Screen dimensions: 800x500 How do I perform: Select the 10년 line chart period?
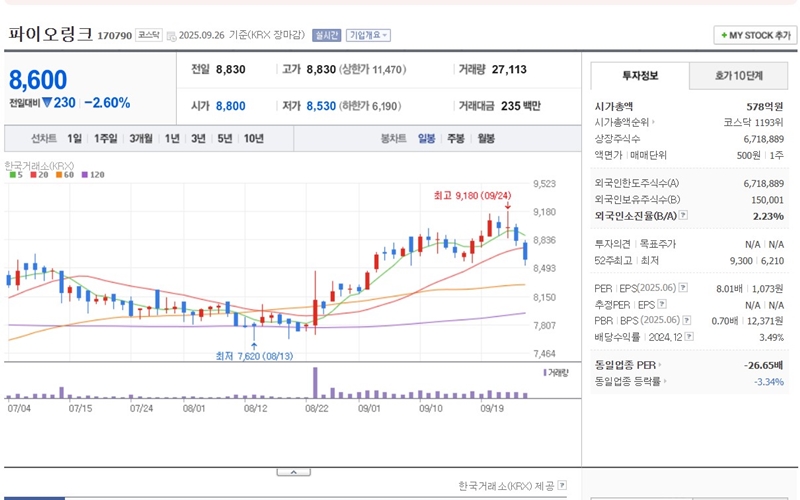click(x=254, y=139)
